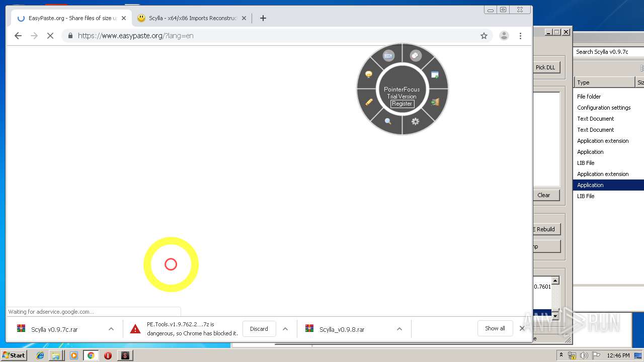
Task: Expand options for Scylla_v0.9.8.rar download
Action: point(399,329)
